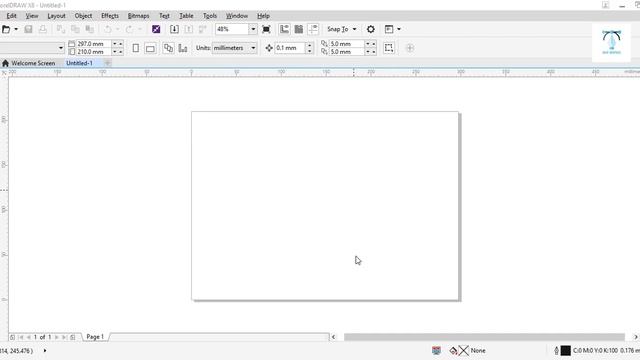
Task: Click the duplicate distance X field 5.0 mm
Action: 347,44
